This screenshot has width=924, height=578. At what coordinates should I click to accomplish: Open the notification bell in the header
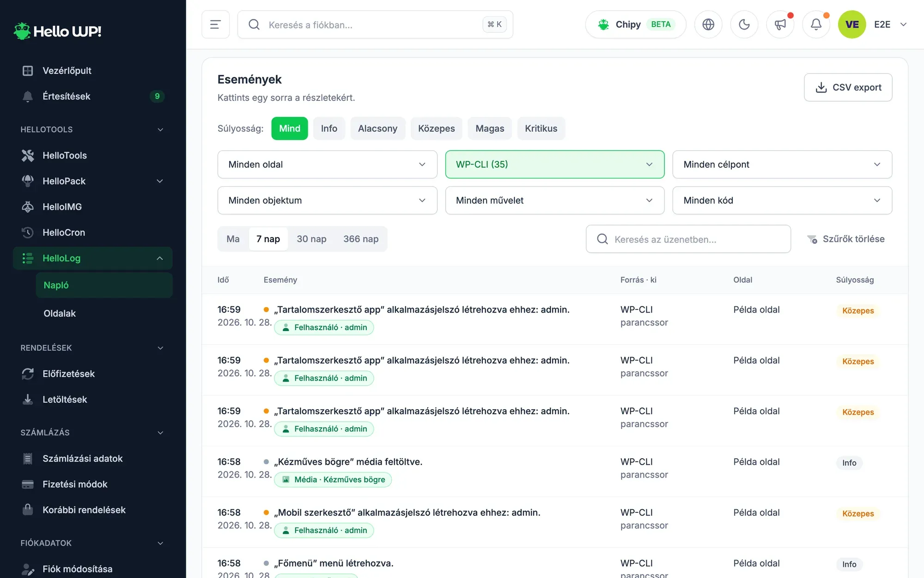(816, 25)
